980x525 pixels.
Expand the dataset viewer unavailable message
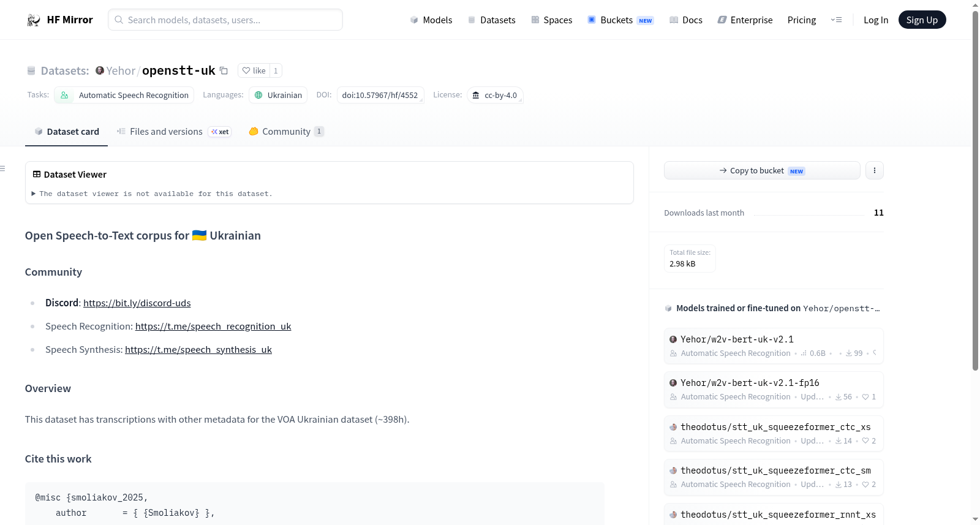click(152, 194)
